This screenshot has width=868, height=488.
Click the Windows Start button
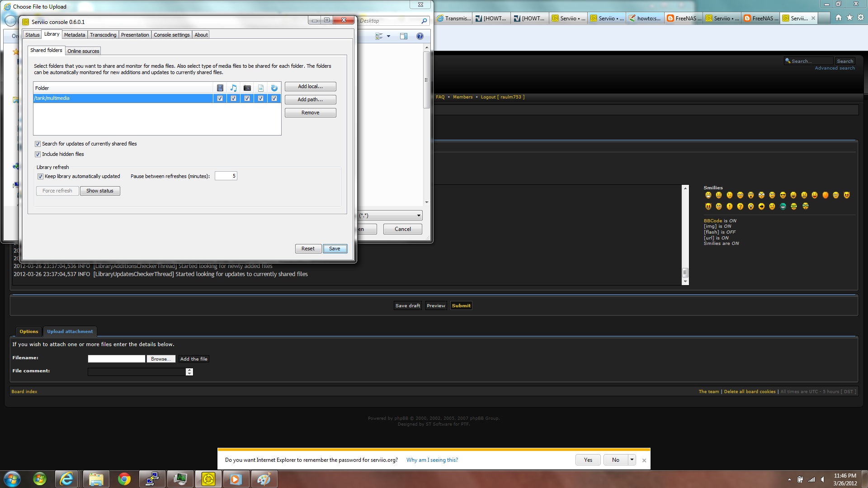(x=12, y=479)
